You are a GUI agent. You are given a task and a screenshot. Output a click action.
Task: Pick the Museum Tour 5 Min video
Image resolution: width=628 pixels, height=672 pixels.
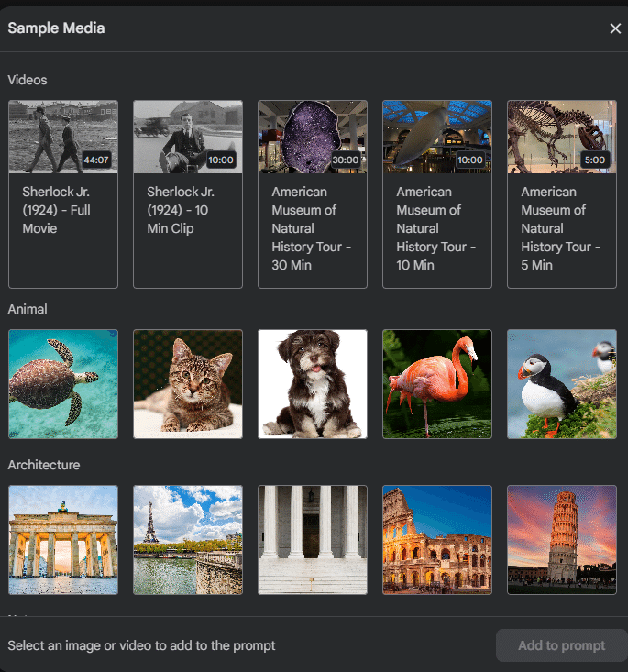[562, 194]
